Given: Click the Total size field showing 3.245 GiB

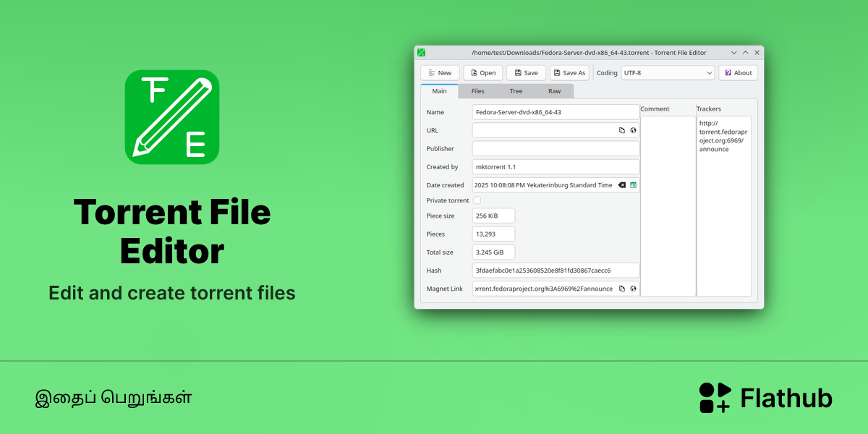Looking at the screenshot, I should click(x=493, y=252).
